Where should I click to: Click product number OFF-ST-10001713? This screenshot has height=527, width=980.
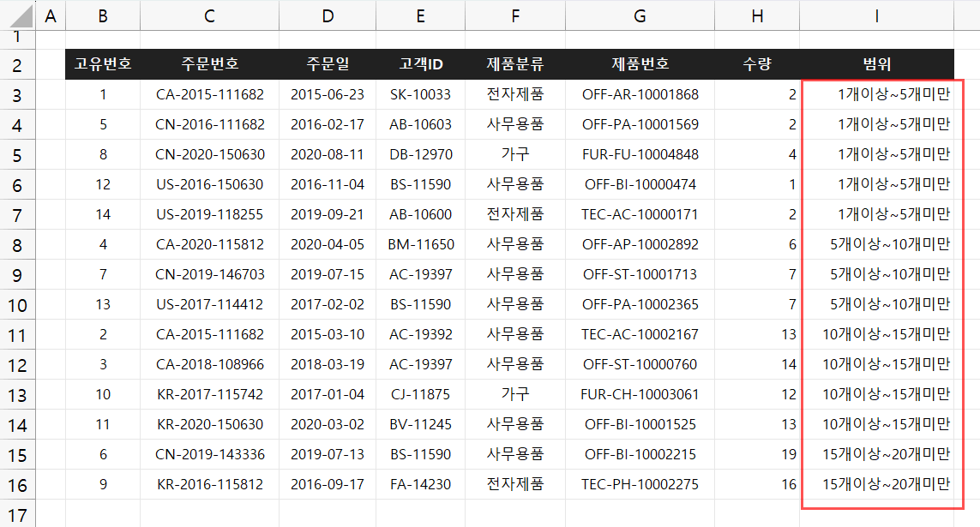(x=640, y=275)
